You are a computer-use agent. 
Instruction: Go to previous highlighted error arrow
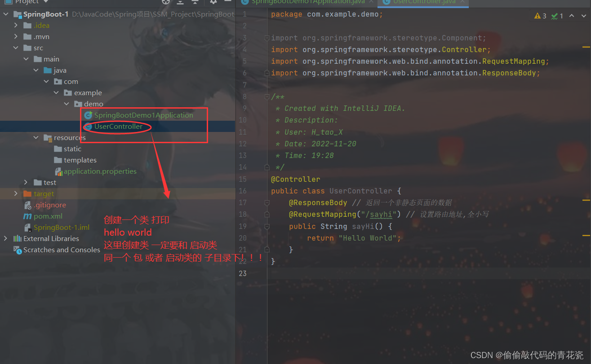pos(572,16)
